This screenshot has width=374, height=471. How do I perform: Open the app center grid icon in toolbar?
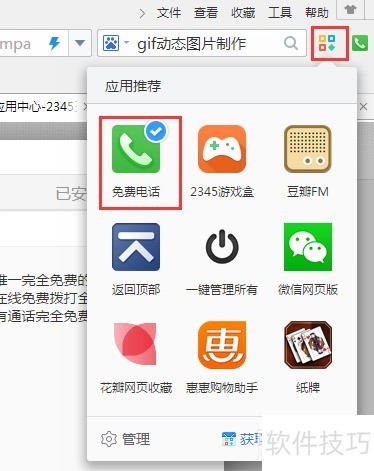[x=327, y=43]
